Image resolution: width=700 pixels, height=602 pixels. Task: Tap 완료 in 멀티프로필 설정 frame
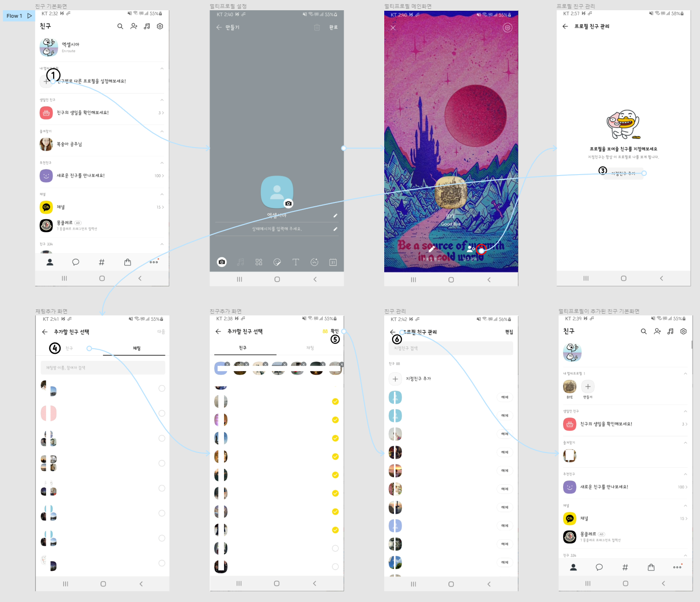tap(333, 27)
